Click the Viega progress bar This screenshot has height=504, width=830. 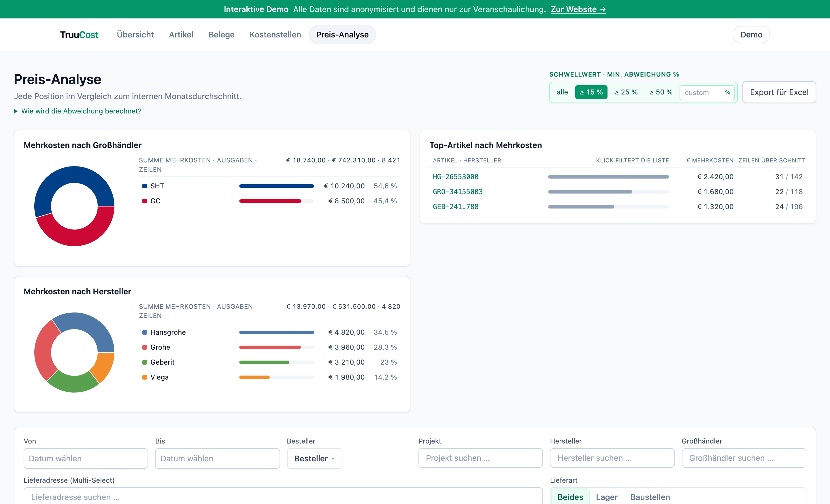pyautogui.click(x=277, y=377)
